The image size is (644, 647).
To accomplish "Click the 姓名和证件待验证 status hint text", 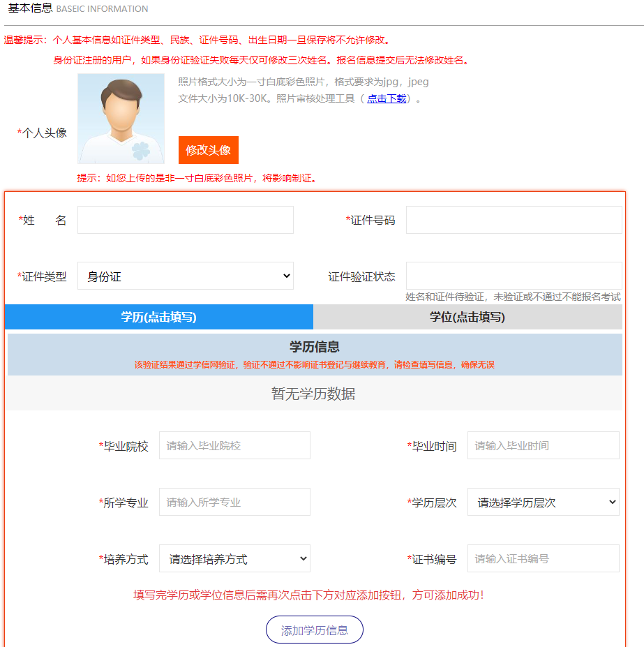I will coord(513,297).
